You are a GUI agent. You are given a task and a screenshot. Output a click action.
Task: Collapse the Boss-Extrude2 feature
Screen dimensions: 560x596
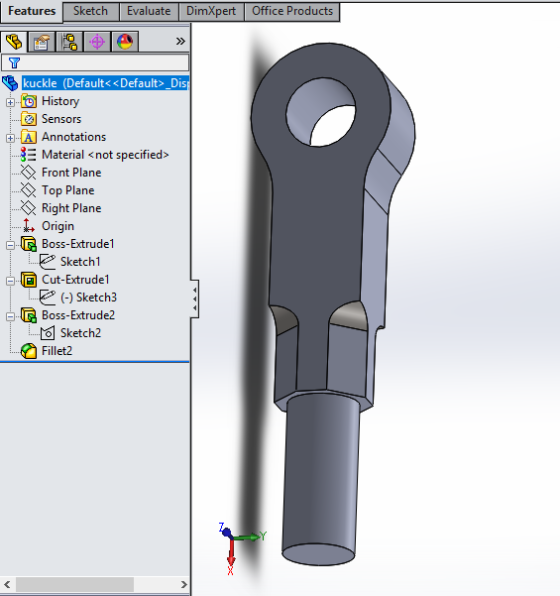click(11, 317)
